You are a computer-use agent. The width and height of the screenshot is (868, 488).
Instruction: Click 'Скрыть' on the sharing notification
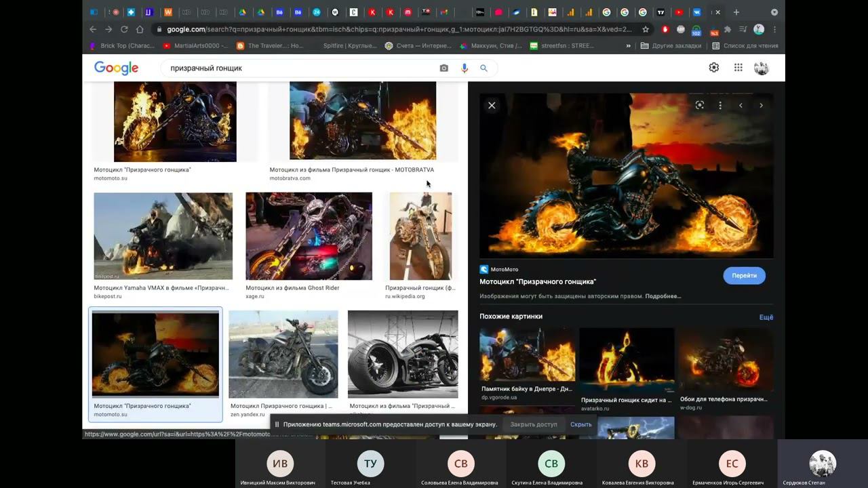(x=581, y=424)
